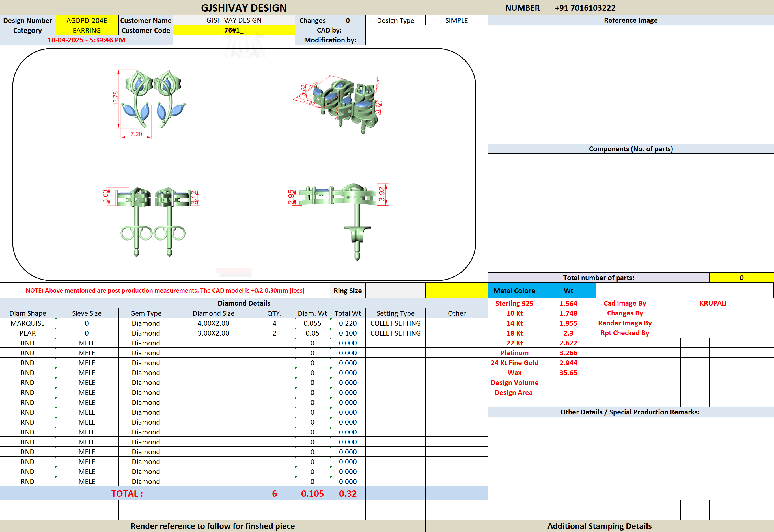
Task: Click the top front-view earring thumbnail
Action: point(149,103)
